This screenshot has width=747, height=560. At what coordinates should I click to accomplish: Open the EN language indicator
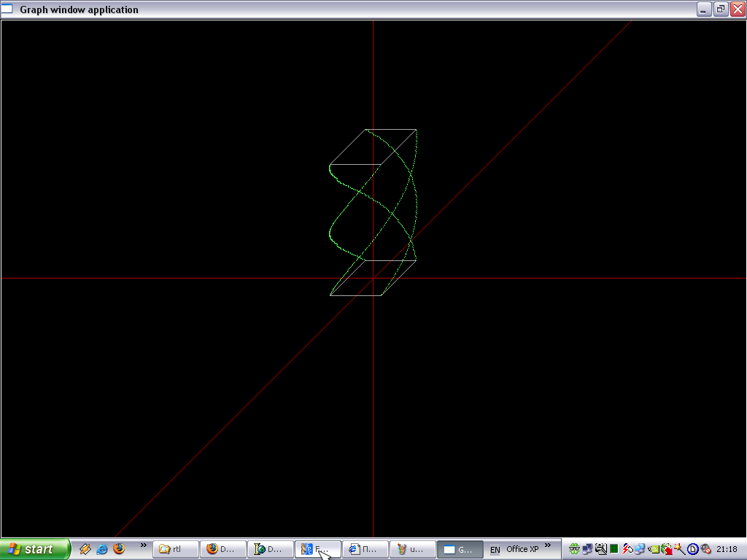(x=495, y=550)
